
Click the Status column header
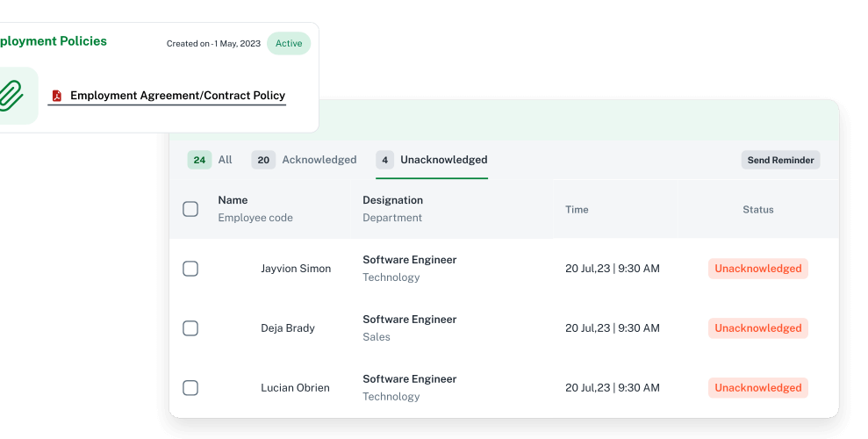[757, 210]
